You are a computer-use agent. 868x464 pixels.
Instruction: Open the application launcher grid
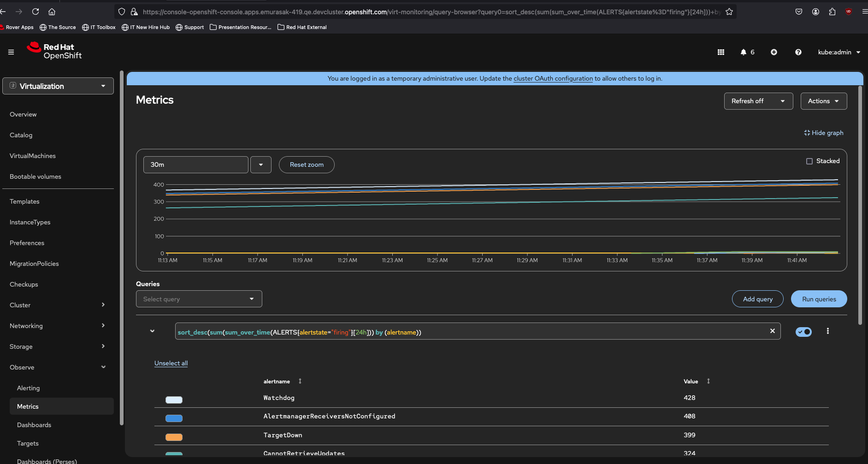(x=721, y=52)
